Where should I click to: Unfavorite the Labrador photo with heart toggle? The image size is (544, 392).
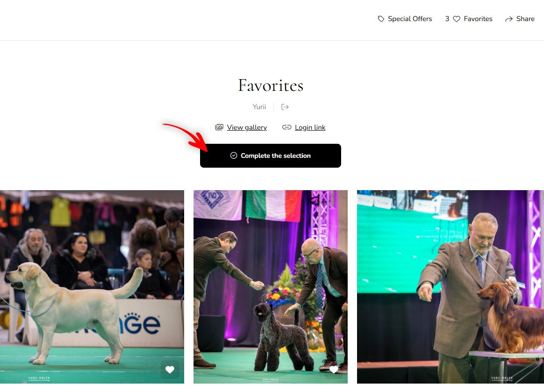click(x=170, y=370)
